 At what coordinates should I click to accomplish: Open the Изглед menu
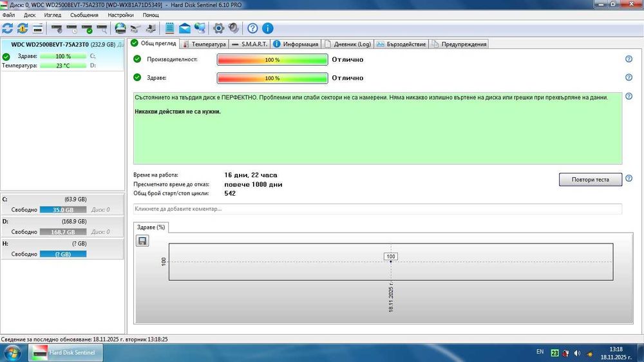coord(53,15)
